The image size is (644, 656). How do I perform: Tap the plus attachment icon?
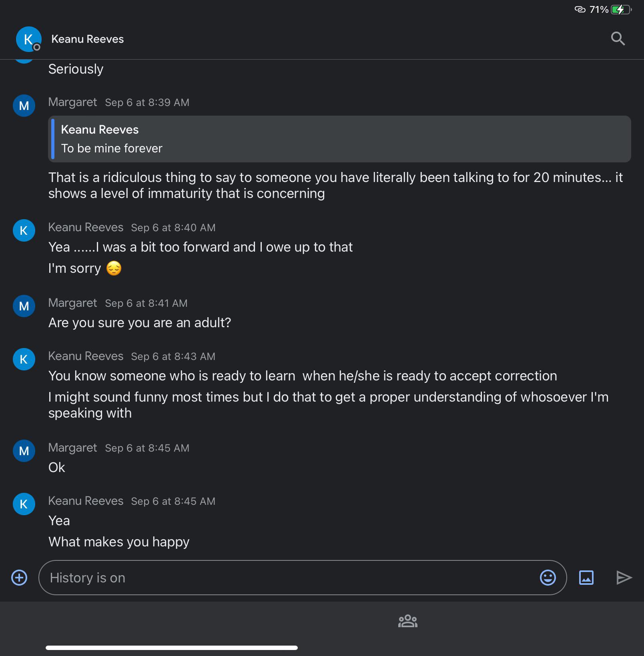click(x=19, y=578)
